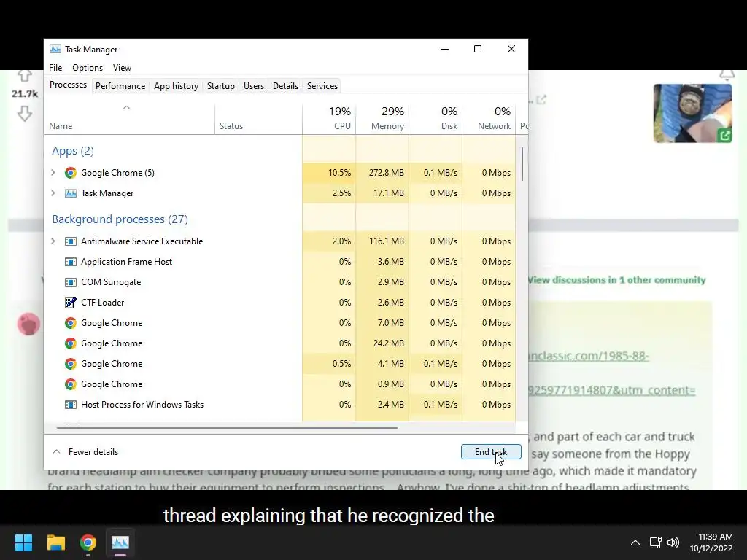Open the View menu
Image resolution: width=747 pixels, height=560 pixels.
(122, 68)
